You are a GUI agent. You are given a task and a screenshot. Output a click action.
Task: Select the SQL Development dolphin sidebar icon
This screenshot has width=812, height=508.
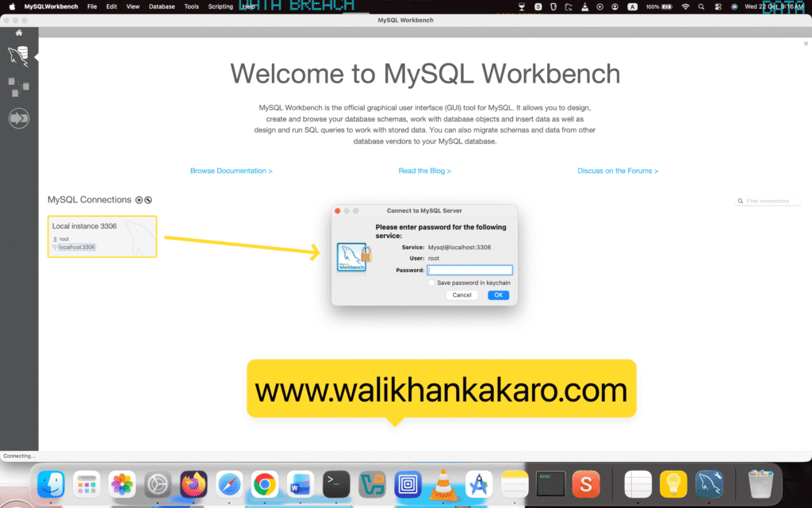(19, 56)
